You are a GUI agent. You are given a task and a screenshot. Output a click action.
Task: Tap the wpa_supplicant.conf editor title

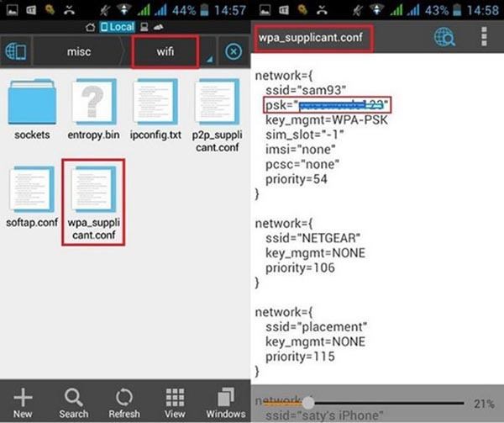(311, 38)
